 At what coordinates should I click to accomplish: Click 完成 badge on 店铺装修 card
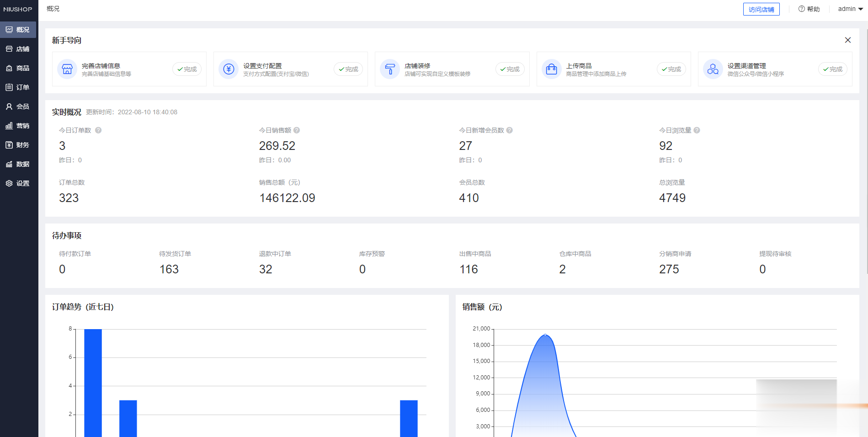(510, 69)
